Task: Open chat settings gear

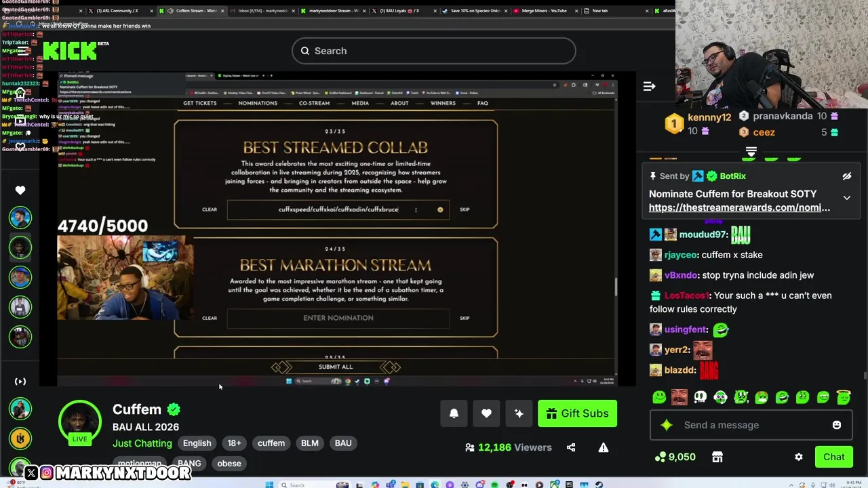Action: click(799, 457)
